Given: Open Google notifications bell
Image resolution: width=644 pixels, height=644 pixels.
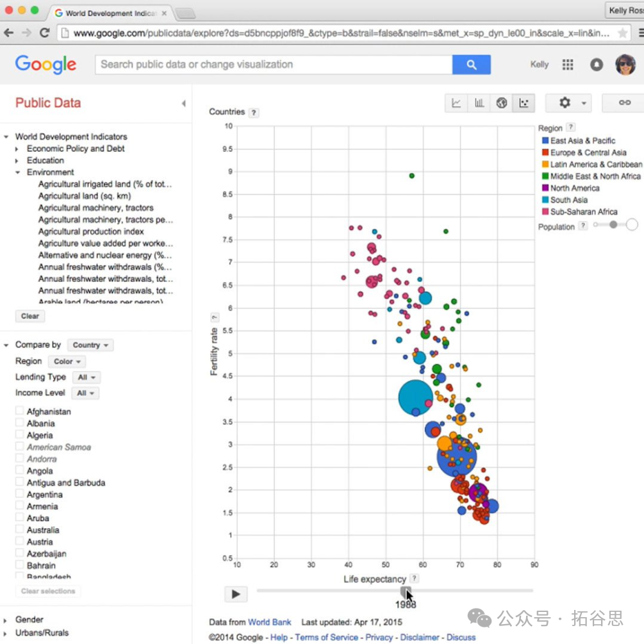Looking at the screenshot, I should click(597, 65).
